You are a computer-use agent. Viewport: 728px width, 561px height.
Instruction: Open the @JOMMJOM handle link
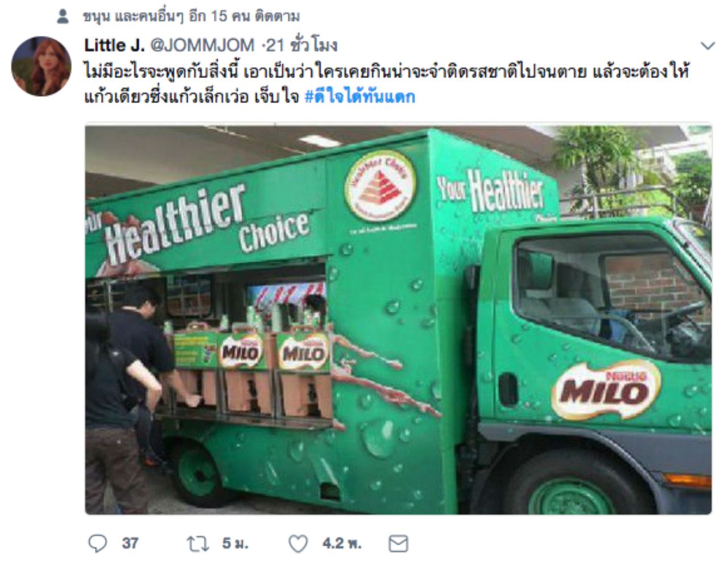point(202,45)
